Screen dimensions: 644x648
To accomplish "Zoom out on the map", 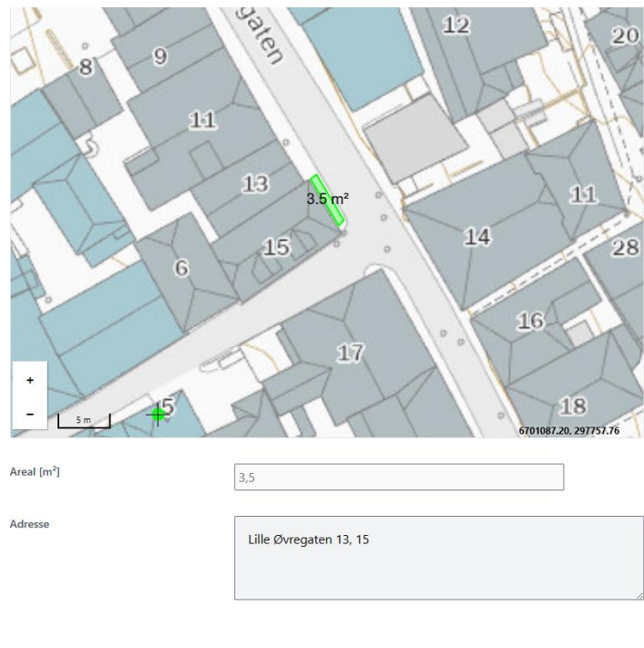I will point(29,413).
